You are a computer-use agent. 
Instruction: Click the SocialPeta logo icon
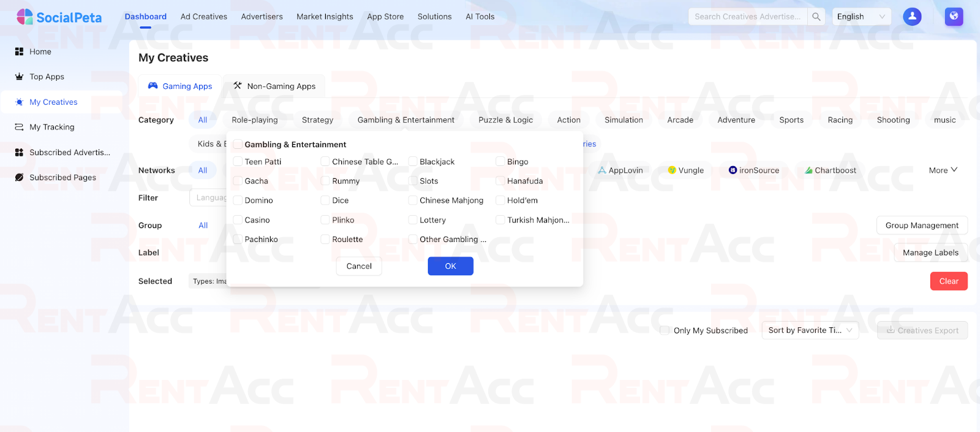[24, 17]
